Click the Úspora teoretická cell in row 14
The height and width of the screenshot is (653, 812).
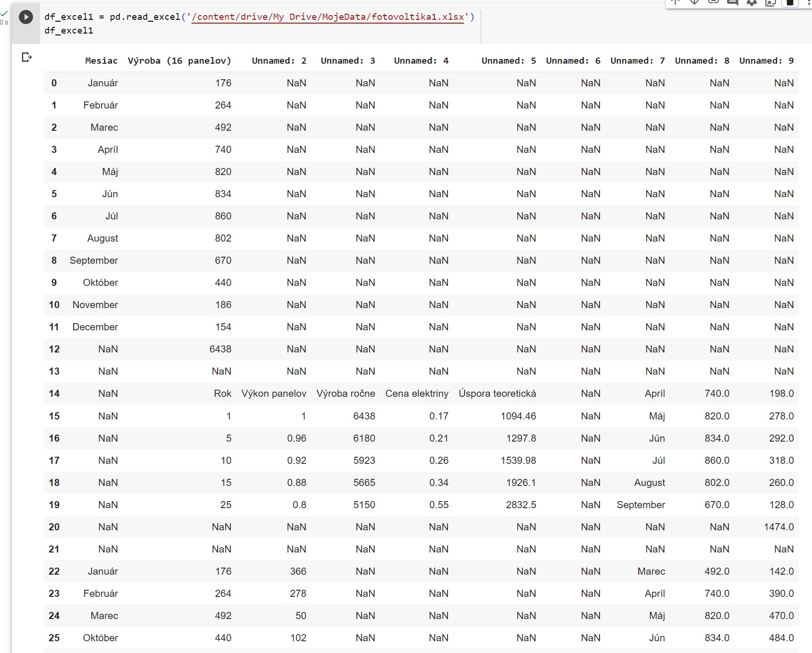(497, 393)
